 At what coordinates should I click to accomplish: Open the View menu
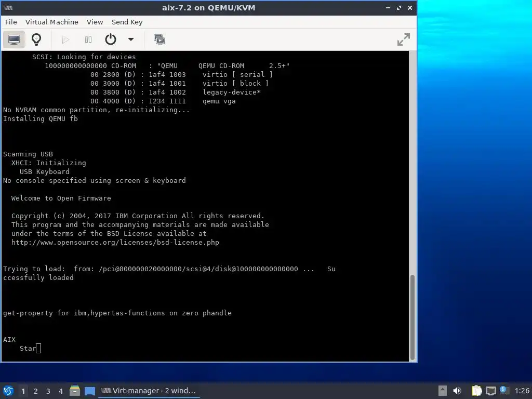point(95,22)
